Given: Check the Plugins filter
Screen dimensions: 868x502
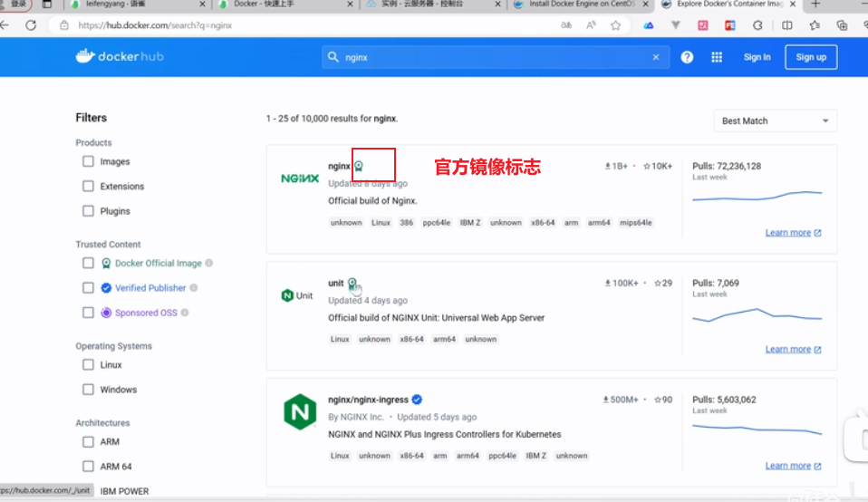Looking at the screenshot, I should (x=88, y=211).
